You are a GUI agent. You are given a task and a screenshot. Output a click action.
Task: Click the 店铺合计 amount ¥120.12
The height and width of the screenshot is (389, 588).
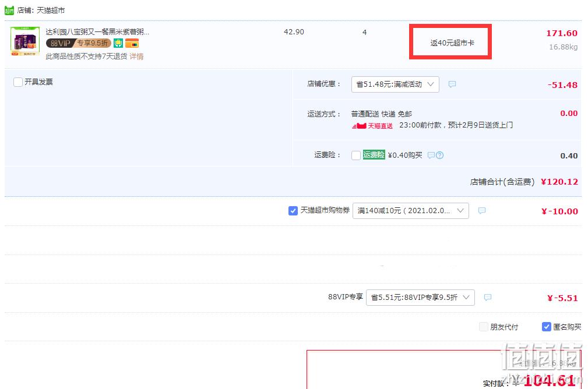point(559,182)
